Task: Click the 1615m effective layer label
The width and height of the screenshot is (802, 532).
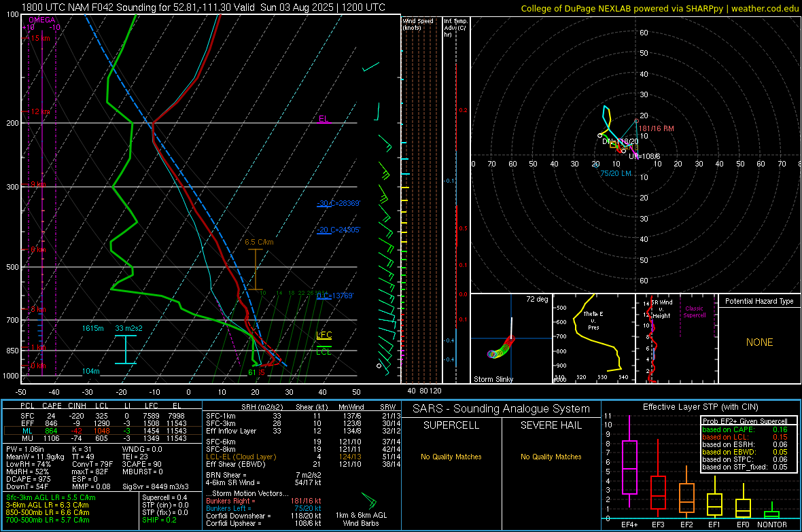Action: tap(92, 328)
